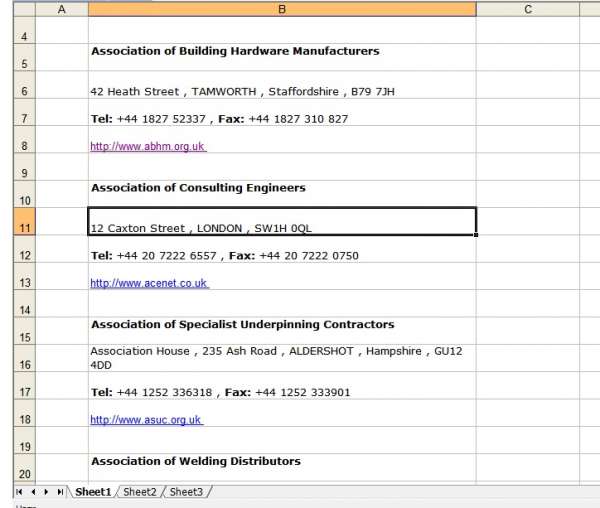This screenshot has height=508, width=600.
Task: Select column A header
Action: click(x=62, y=9)
